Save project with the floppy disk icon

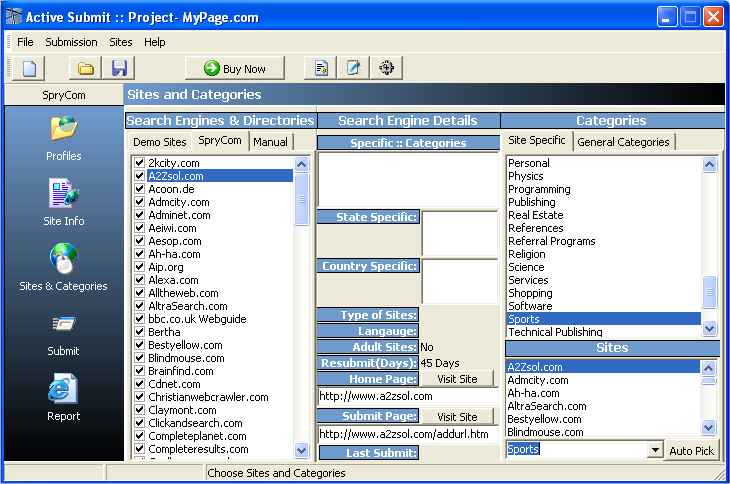[119, 68]
